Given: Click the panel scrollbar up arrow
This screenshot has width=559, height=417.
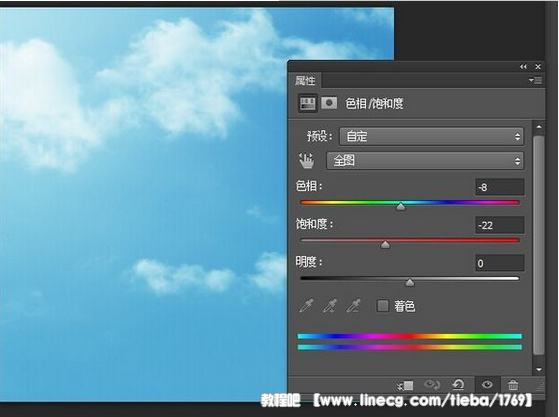Looking at the screenshot, I should (539, 127).
